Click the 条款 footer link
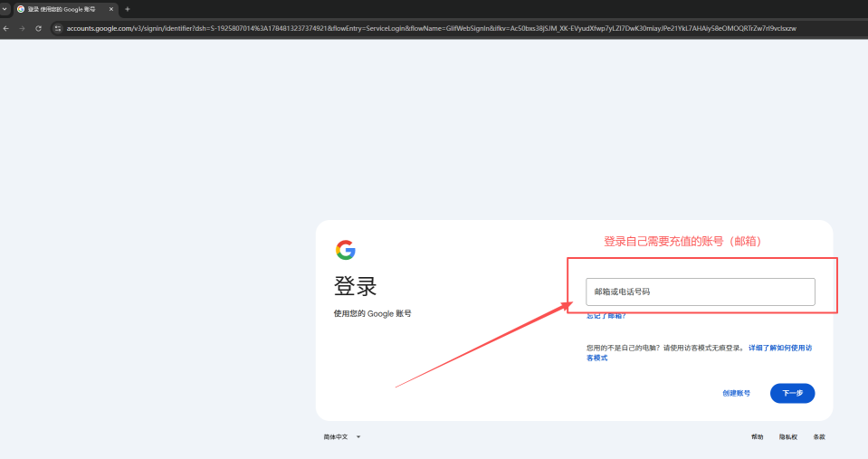The width and height of the screenshot is (868, 459). [x=819, y=437]
